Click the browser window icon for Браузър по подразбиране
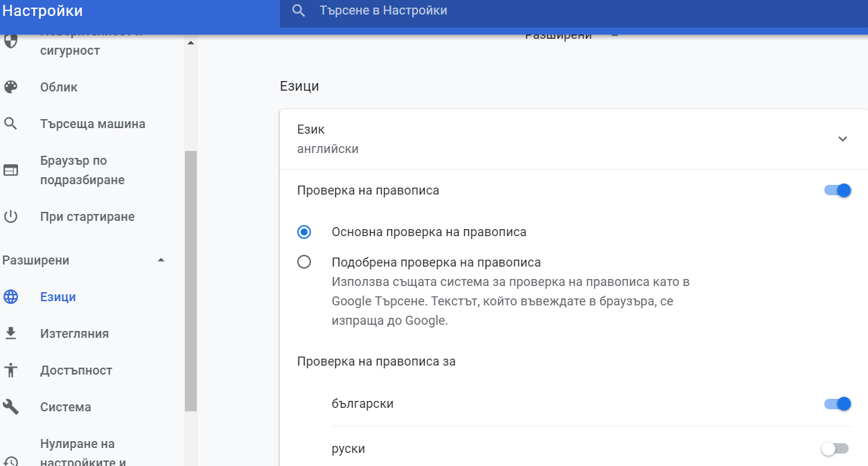This screenshot has height=466, width=868. point(11,170)
